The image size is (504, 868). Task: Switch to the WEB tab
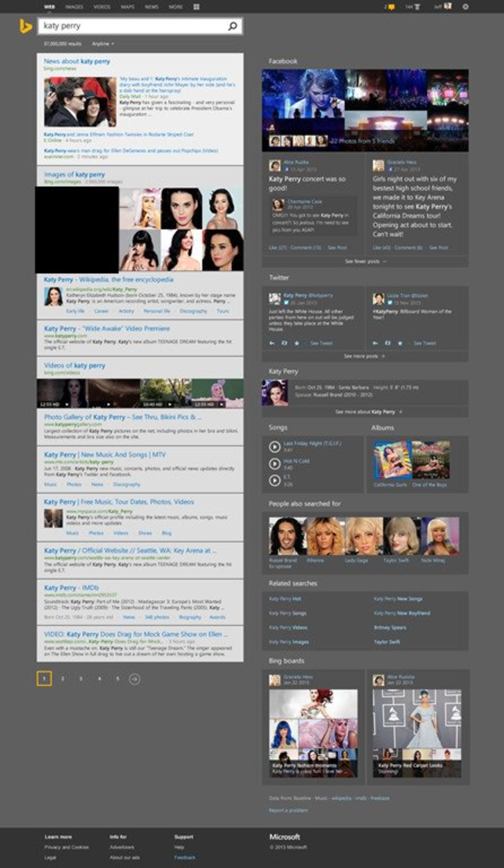pos(49,7)
